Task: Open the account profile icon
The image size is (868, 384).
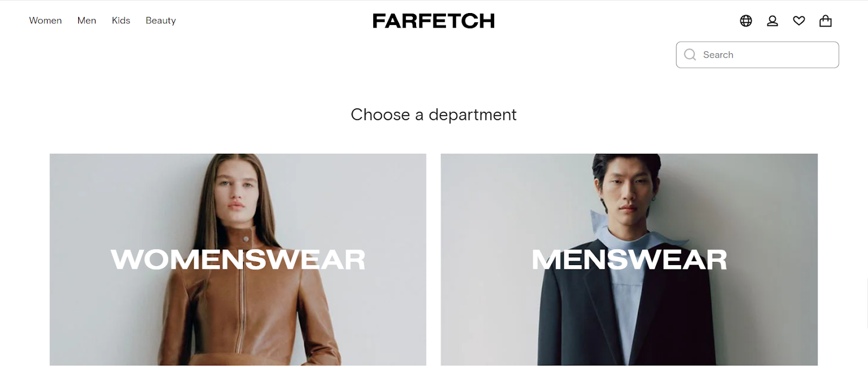Action: (x=773, y=21)
